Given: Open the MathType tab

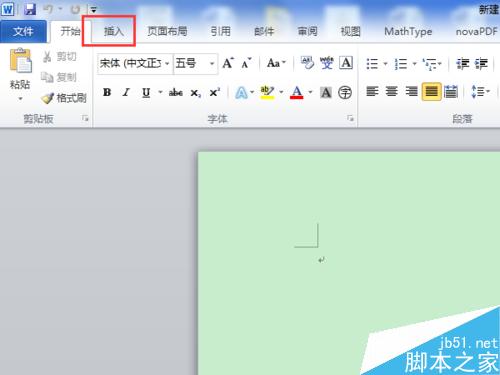Looking at the screenshot, I should 408,31.
